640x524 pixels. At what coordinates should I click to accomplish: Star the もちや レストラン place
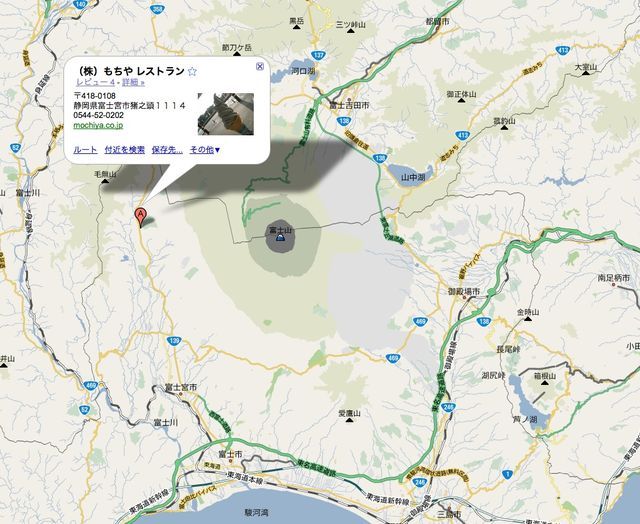pos(192,72)
